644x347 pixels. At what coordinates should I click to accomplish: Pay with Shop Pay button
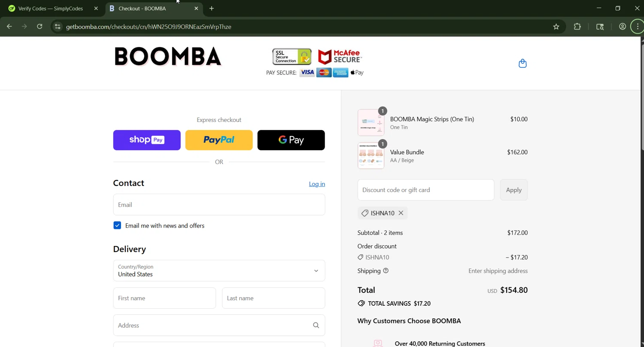tap(147, 140)
